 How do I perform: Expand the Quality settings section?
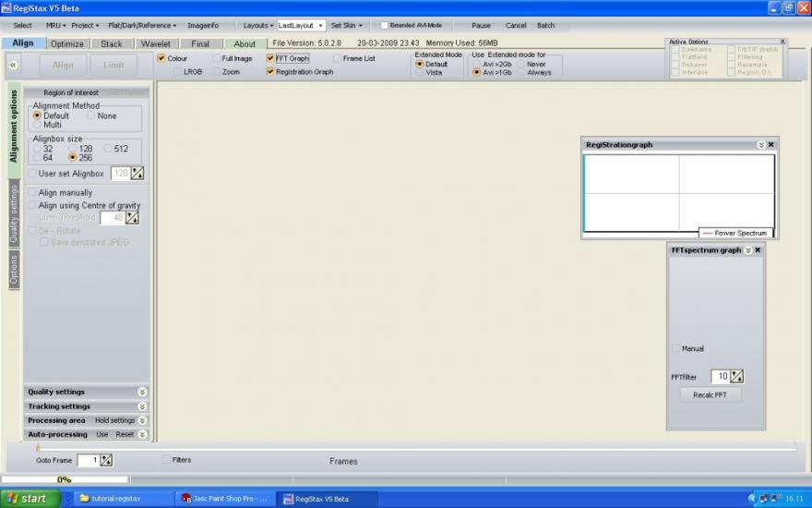[x=142, y=393]
